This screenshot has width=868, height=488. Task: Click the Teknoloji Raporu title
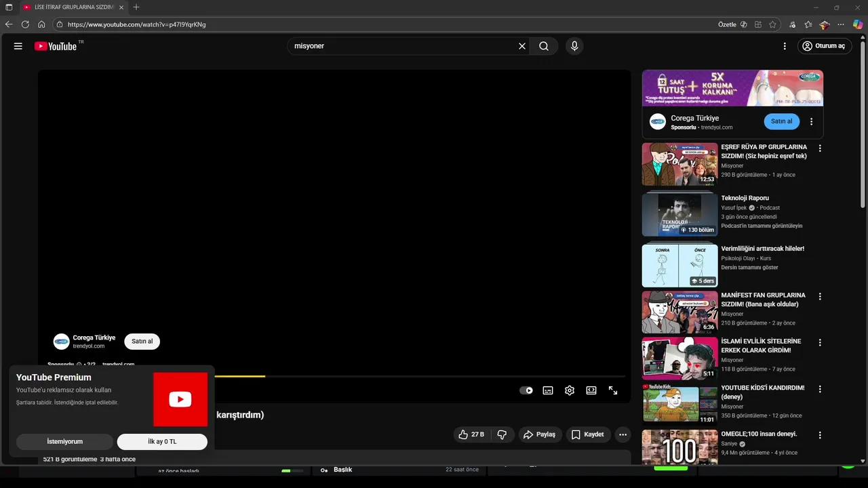pos(745,198)
